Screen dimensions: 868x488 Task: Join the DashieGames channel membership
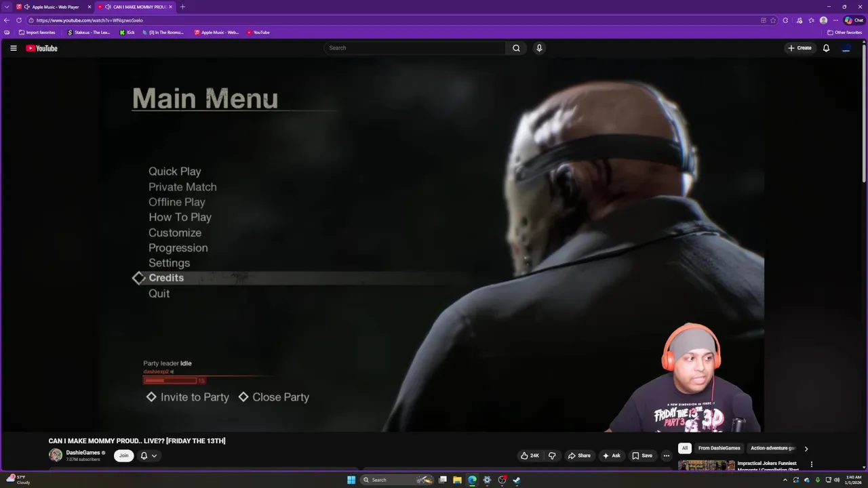123,455
